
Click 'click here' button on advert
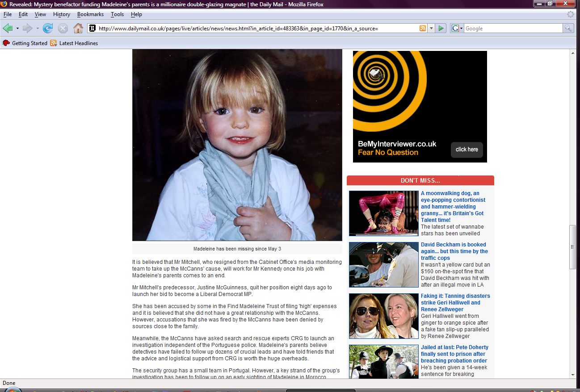(467, 150)
